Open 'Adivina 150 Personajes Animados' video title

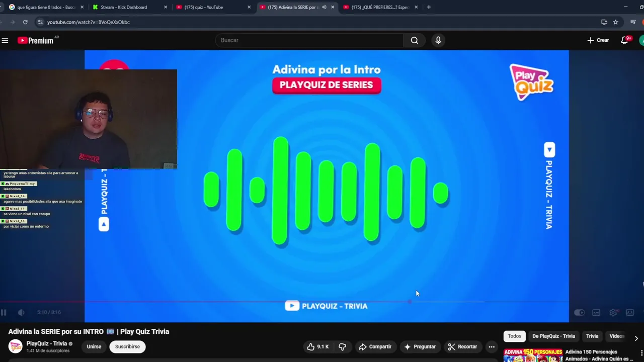coord(599,355)
